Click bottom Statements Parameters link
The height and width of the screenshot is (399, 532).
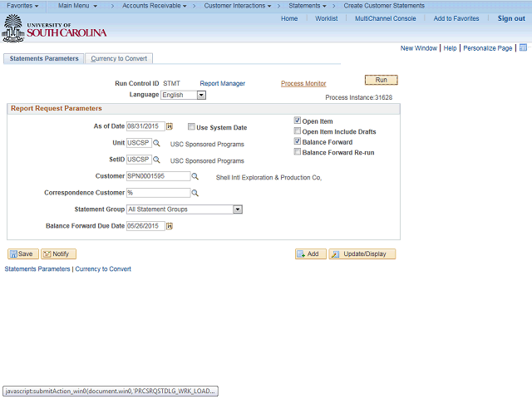(37, 269)
